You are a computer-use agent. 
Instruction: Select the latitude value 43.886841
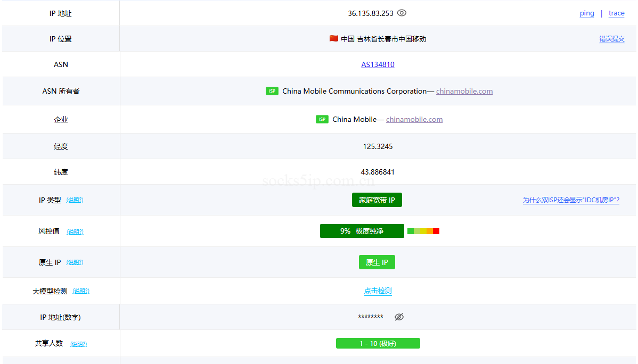coord(378,172)
